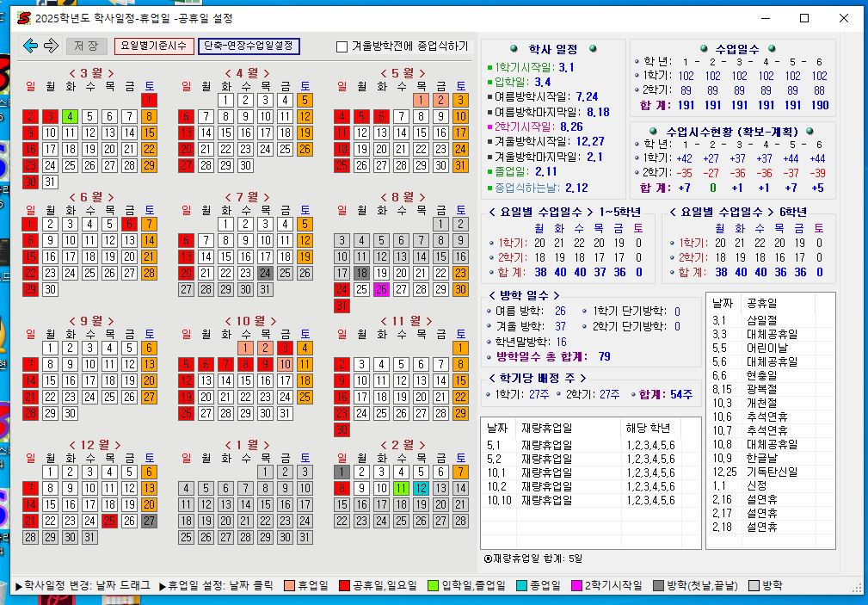Click 방학일수 총 합계 79 value
This screenshot has width=868, height=605.
[604, 357]
